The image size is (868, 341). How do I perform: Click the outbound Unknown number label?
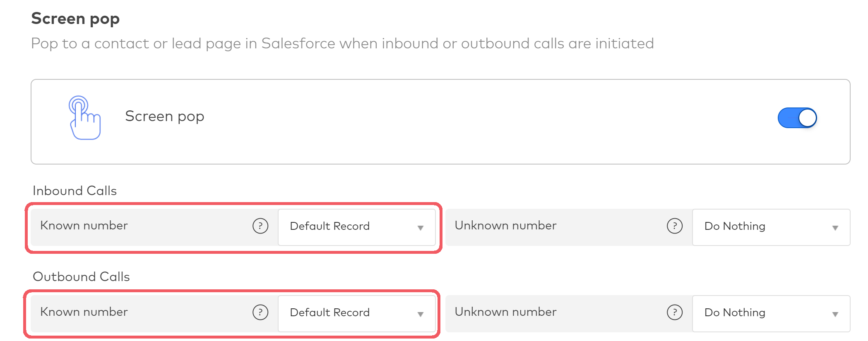505,312
